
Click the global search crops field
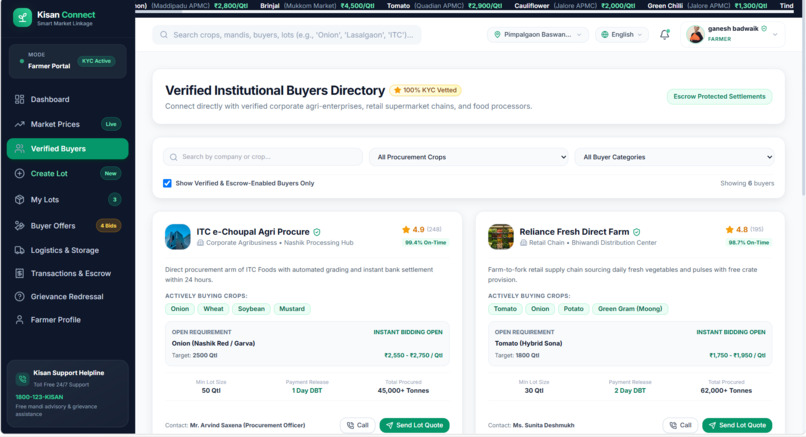287,35
